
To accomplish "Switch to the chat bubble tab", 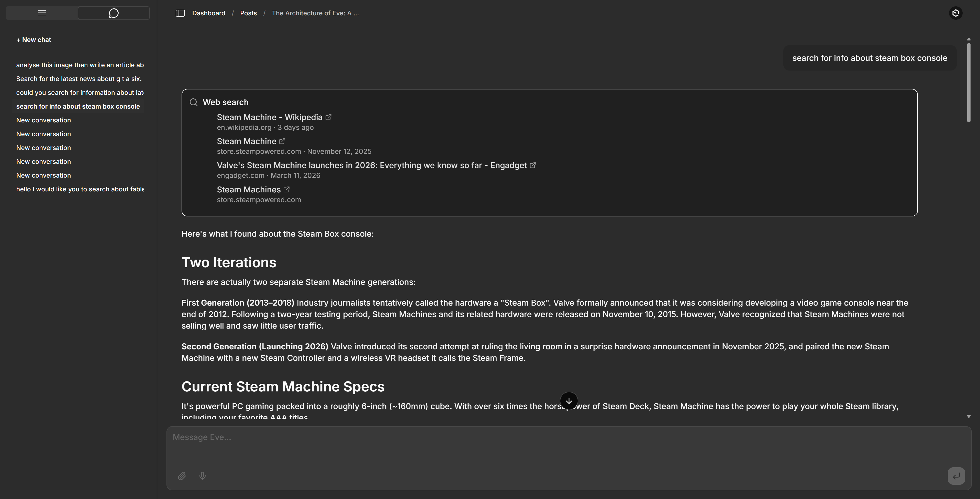I will pyautogui.click(x=114, y=13).
